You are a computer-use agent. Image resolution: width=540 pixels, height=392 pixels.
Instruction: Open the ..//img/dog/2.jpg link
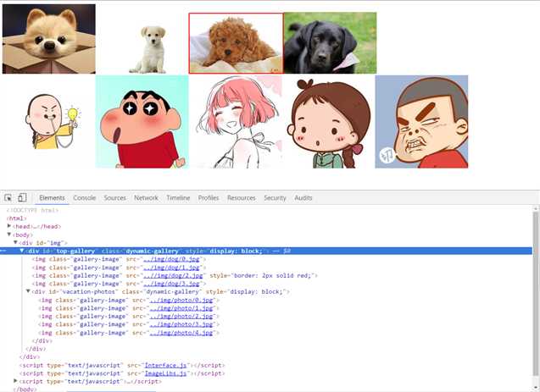tap(173, 275)
